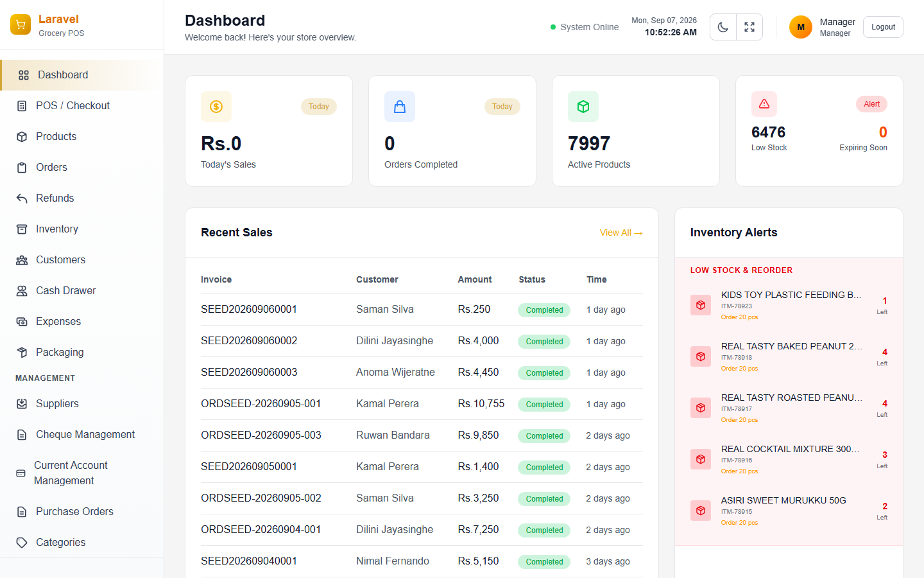Click invoice SEED202609040001
Screen dimensions: 924x578
click(249, 561)
